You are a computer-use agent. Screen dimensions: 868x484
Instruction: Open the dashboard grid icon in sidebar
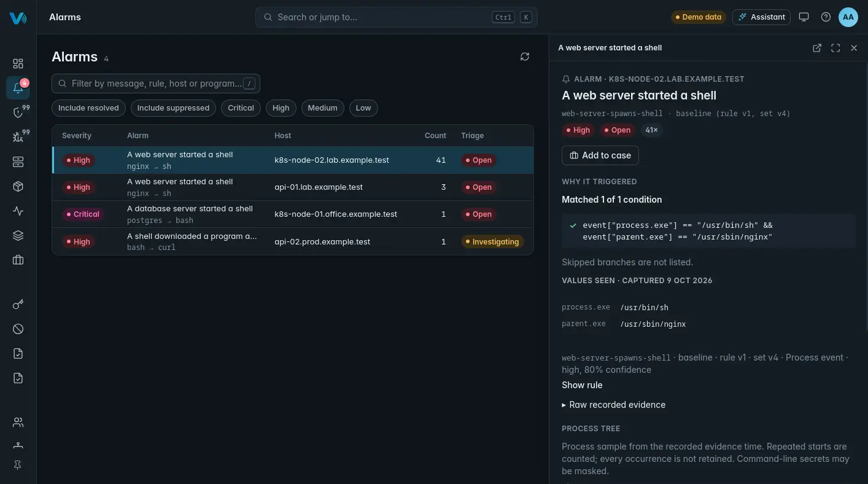point(18,63)
